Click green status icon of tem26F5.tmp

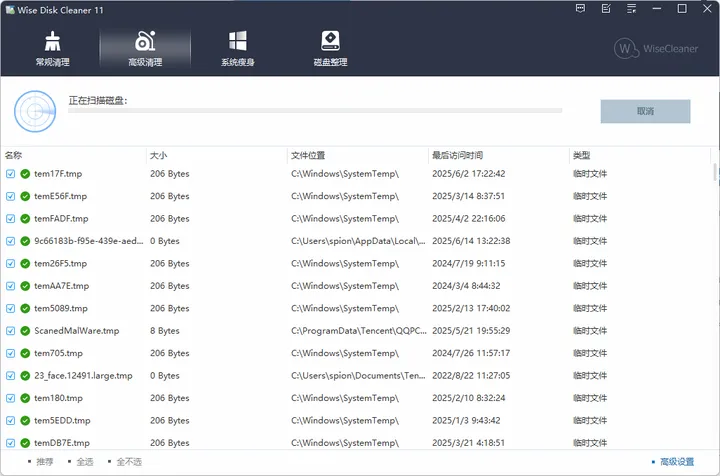click(25, 263)
